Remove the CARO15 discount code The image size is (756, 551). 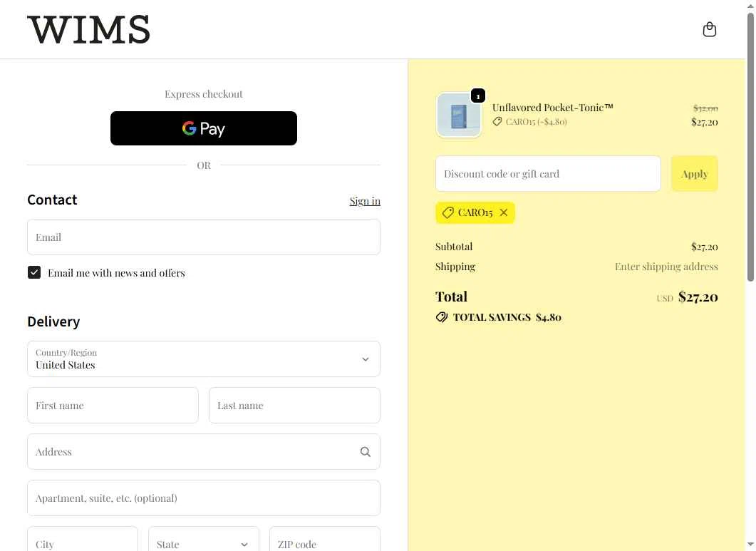click(503, 212)
